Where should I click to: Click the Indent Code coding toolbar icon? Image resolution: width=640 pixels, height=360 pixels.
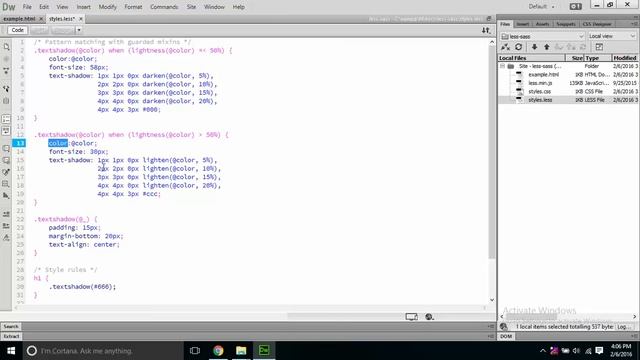(x=6, y=214)
